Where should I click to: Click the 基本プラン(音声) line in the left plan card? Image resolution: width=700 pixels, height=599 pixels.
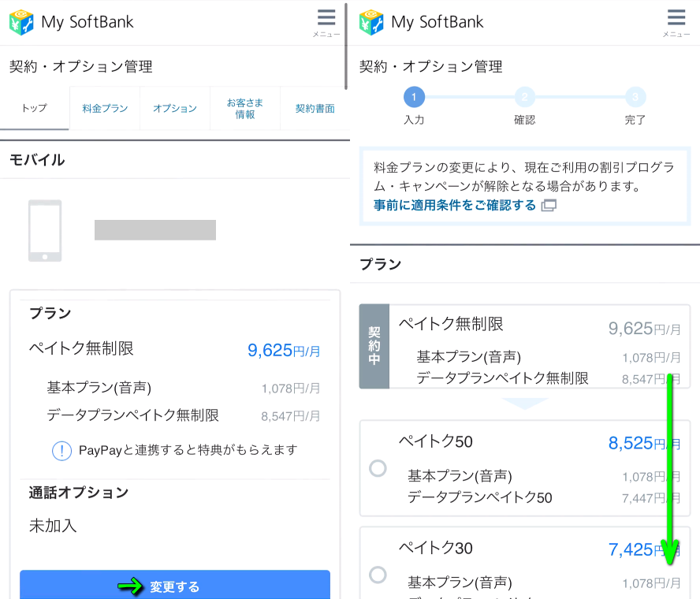point(99,388)
